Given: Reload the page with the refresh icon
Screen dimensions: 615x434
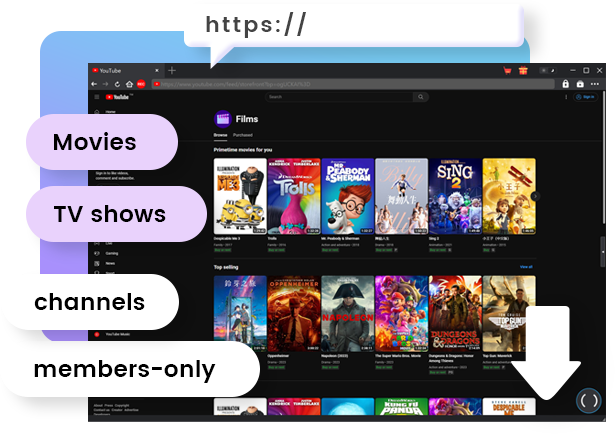Looking at the screenshot, I should 117,84.
